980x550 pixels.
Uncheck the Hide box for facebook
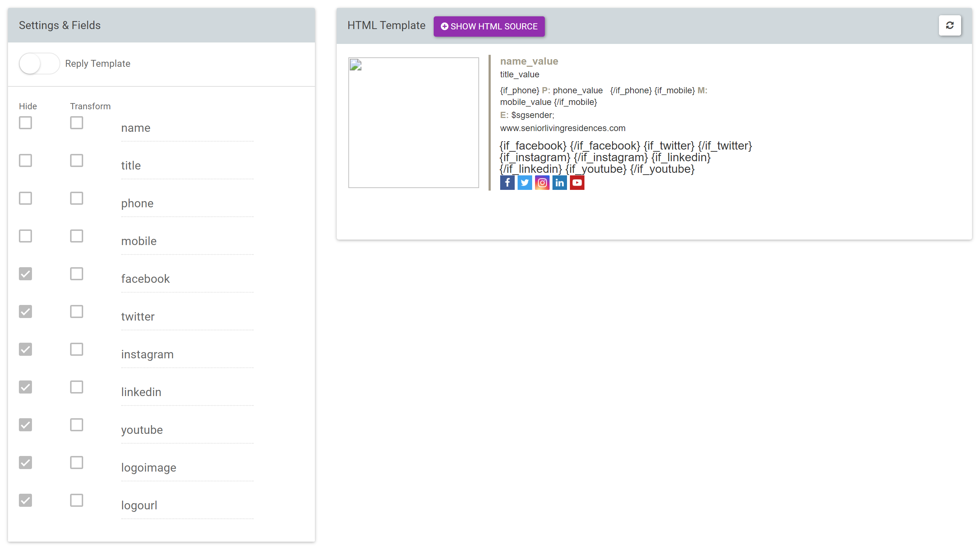pyautogui.click(x=25, y=273)
